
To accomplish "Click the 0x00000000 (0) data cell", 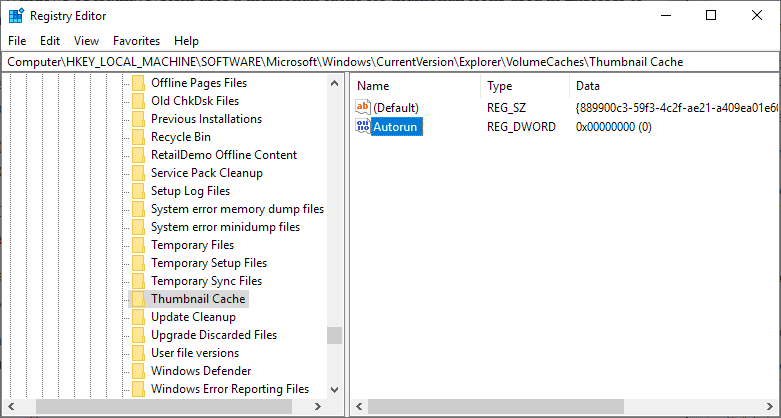I will [x=614, y=127].
